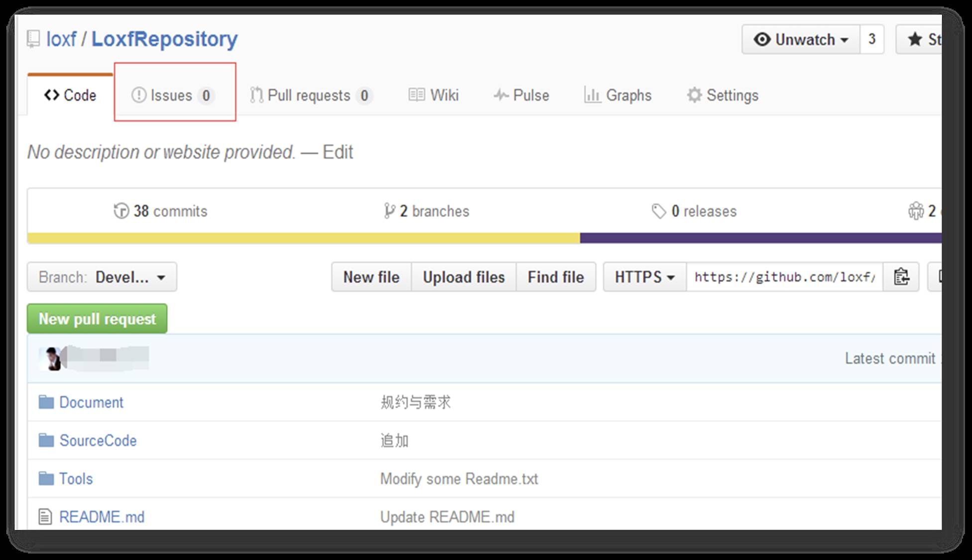This screenshot has width=972, height=560.
Task: Open the README.md file
Action: tap(102, 517)
